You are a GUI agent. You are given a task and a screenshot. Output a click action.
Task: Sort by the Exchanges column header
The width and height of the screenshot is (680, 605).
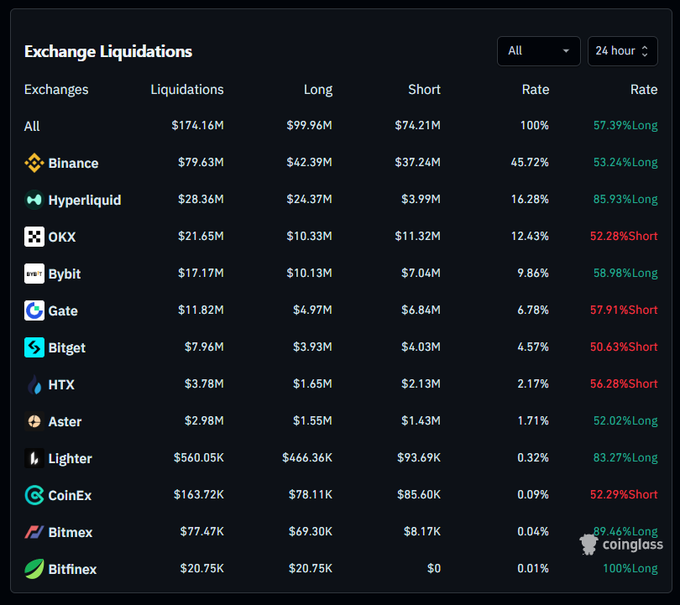pyautogui.click(x=56, y=89)
